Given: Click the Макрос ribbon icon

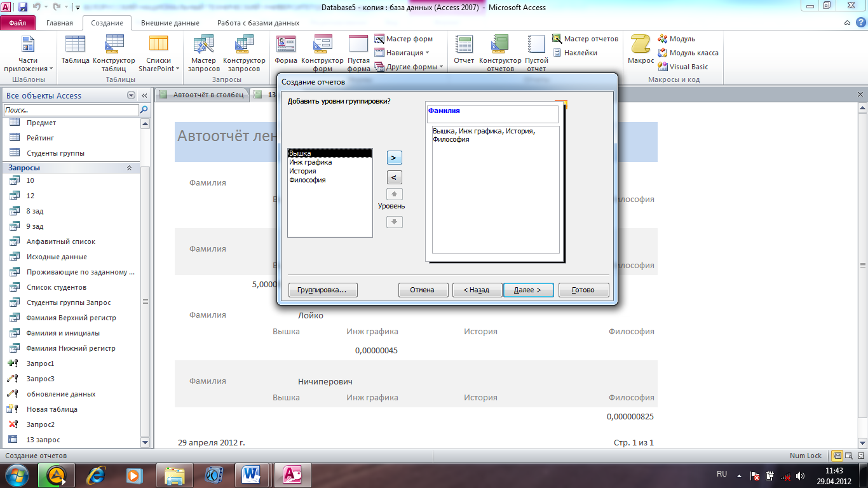Looking at the screenshot, I should pos(641,50).
